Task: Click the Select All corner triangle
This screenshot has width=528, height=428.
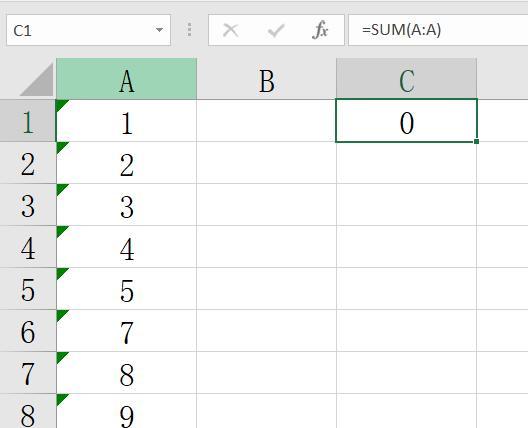Action: (x=37, y=80)
